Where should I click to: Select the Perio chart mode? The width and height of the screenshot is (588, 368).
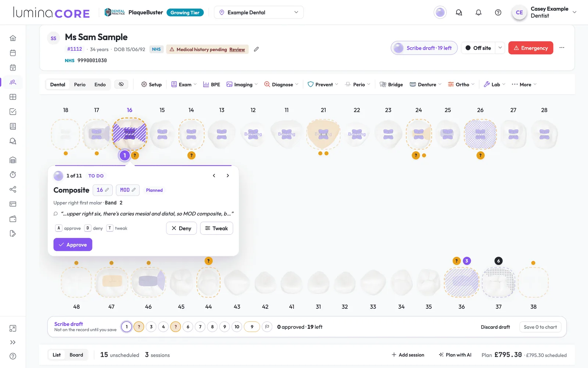pyautogui.click(x=80, y=85)
